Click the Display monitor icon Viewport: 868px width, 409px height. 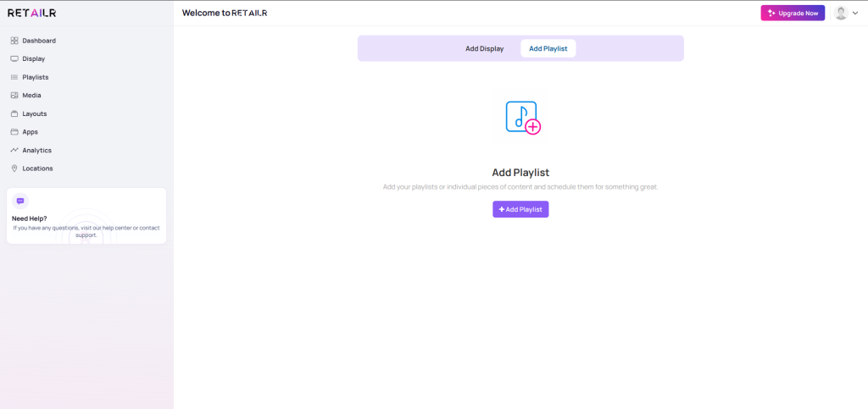click(14, 58)
